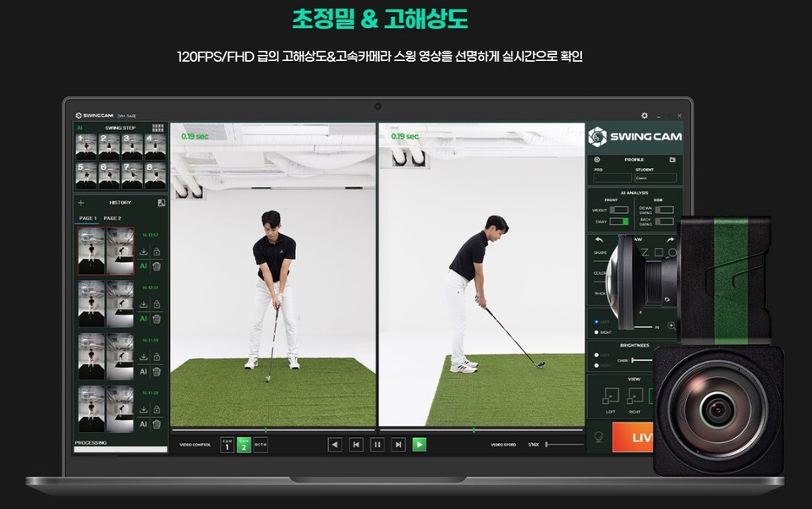
Task: Open the Color dropdown in the Draw panel
Action: 599,271
